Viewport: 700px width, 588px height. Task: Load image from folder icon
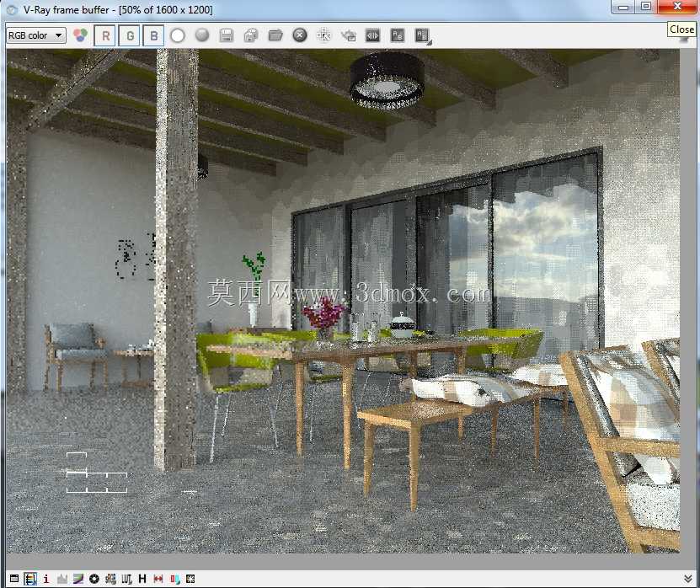coord(275,35)
